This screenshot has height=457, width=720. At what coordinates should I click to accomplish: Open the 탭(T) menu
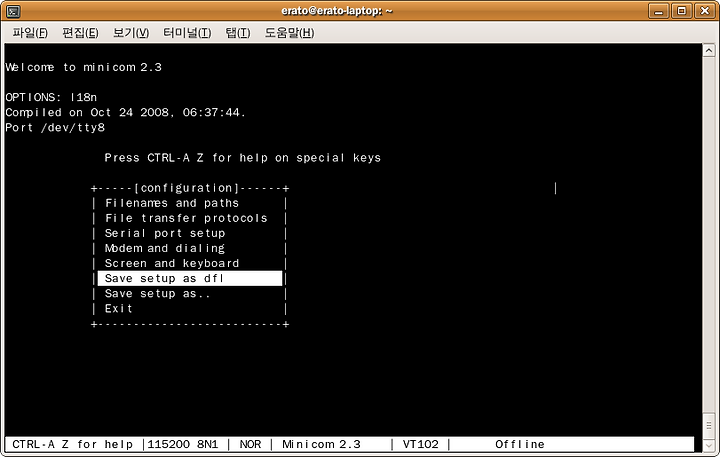[x=238, y=33]
